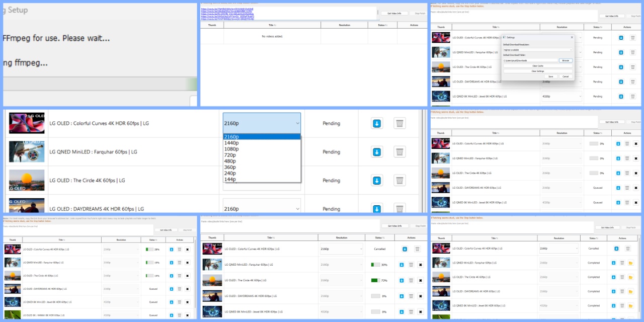Choose 480p in the open resolution list
644x322 pixels.
tap(262, 161)
